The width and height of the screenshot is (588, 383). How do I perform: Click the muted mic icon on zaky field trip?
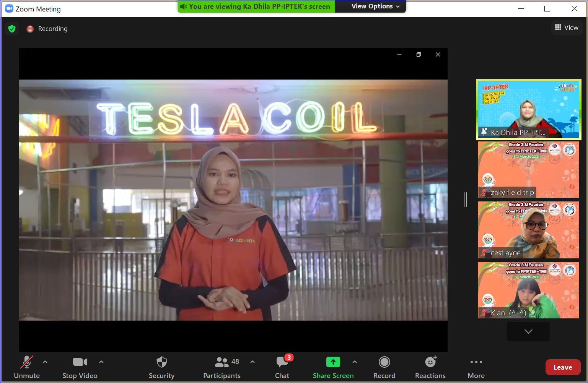click(484, 192)
